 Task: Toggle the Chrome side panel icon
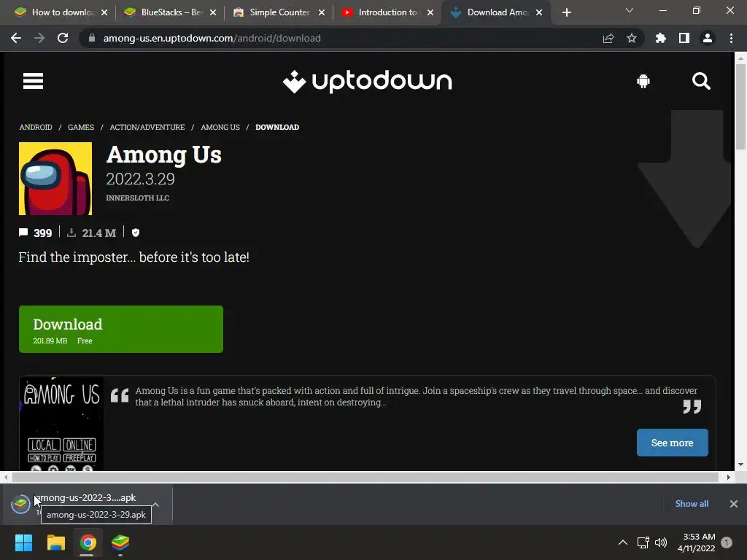pyautogui.click(x=684, y=38)
